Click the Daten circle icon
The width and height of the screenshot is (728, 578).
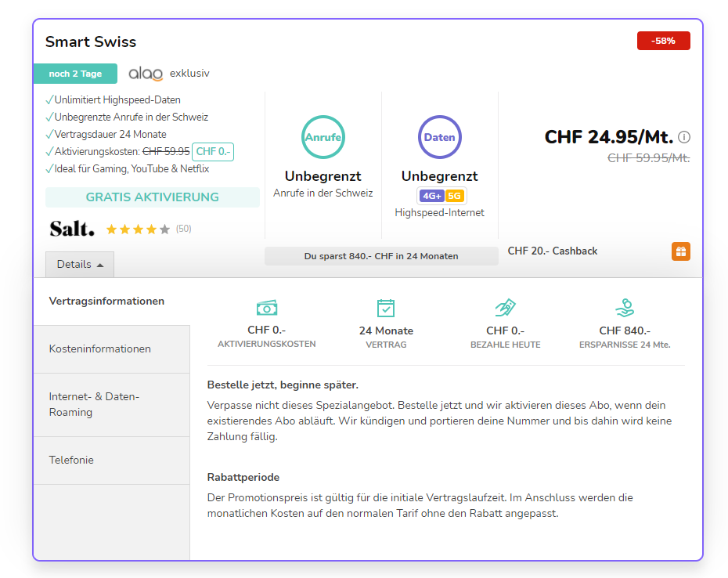[x=439, y=137]
